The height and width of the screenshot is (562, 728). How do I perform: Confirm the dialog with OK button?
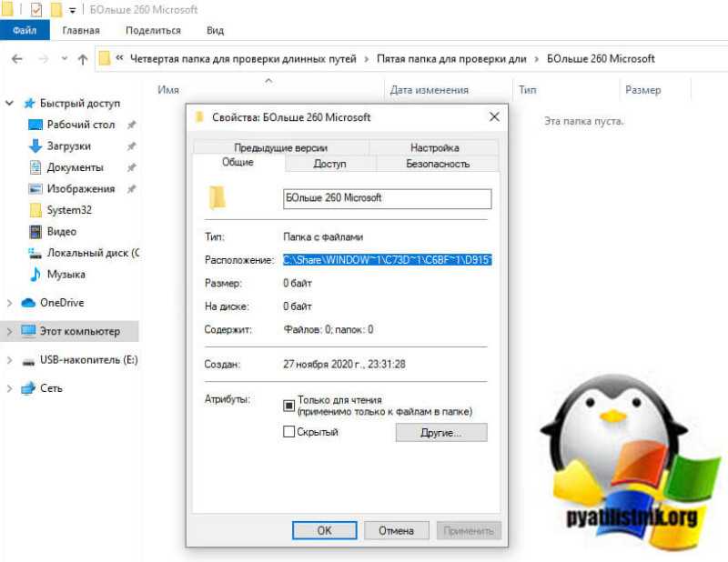[325, 530]
